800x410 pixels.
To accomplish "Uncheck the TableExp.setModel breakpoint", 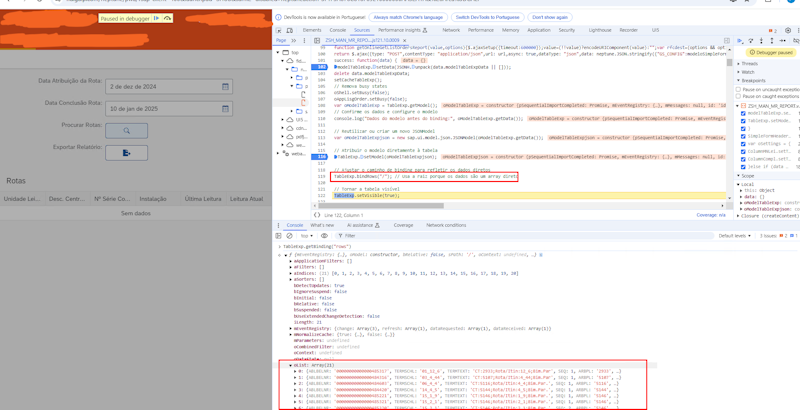I will pyautogui.click(x=743, y=120).
